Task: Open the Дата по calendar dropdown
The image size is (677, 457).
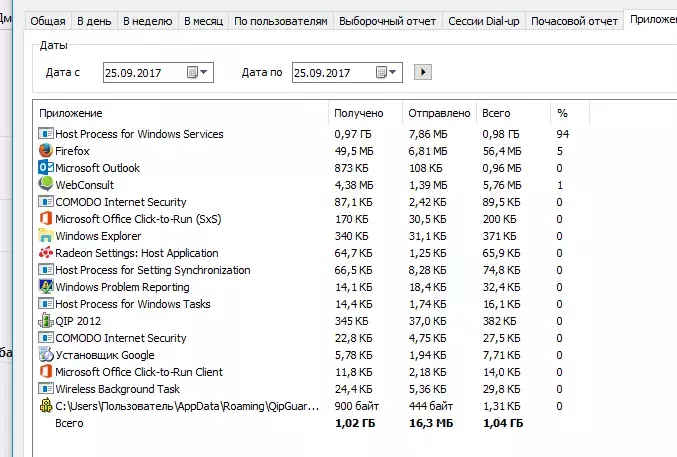Action: click(386, 72)
